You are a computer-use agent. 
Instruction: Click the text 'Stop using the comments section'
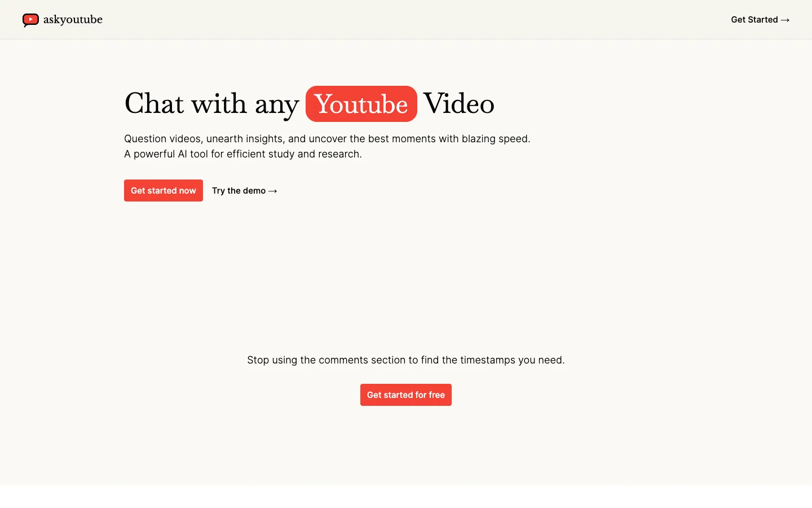pos(406,360)
